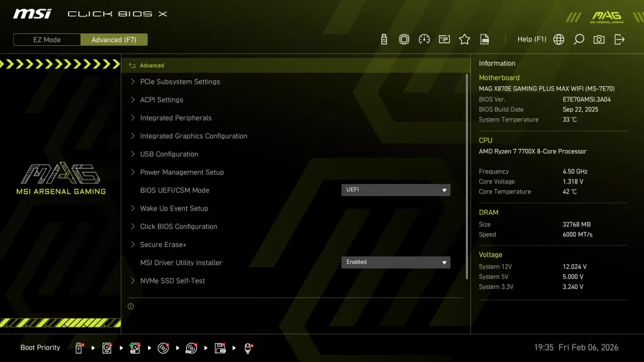644x362 pixels.
Task: Expand the Power Management Setup section
Action: point(182,172)
